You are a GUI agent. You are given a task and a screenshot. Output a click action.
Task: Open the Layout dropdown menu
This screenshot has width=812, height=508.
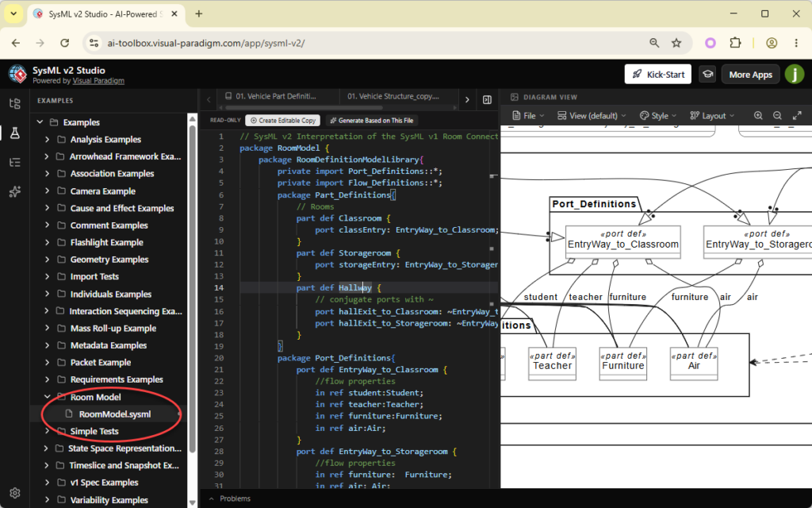click(x=712, y=116)
